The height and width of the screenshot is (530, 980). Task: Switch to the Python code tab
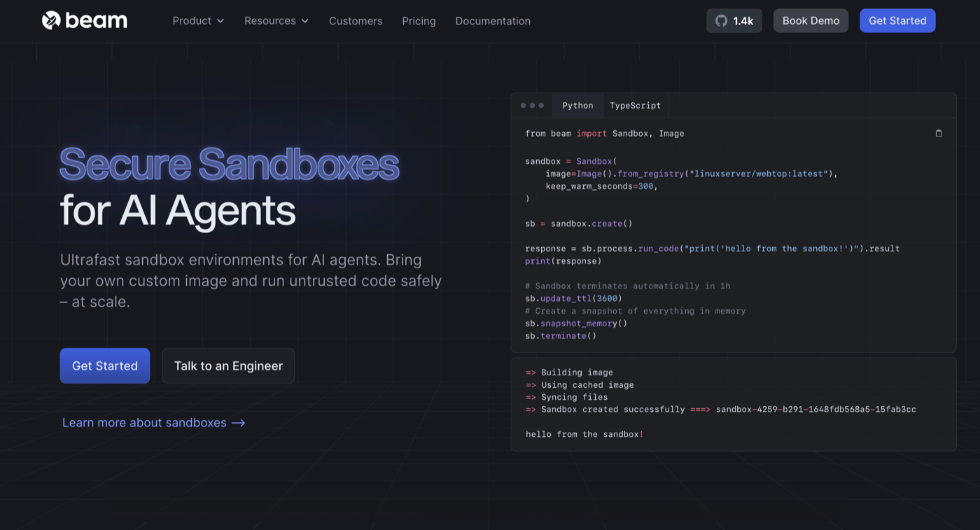[577, 106]
